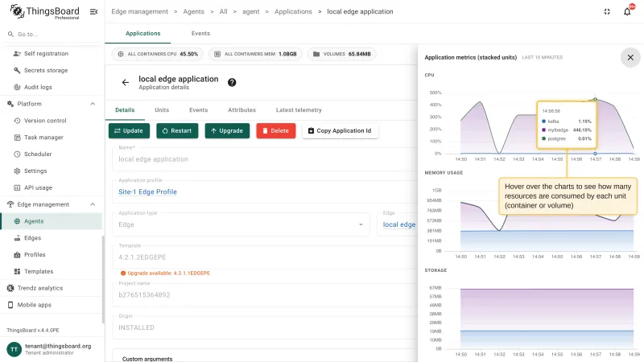Viewport: 644px width, 362px height.
Task: Open Templates in sidebar
Action: (52, 271)
